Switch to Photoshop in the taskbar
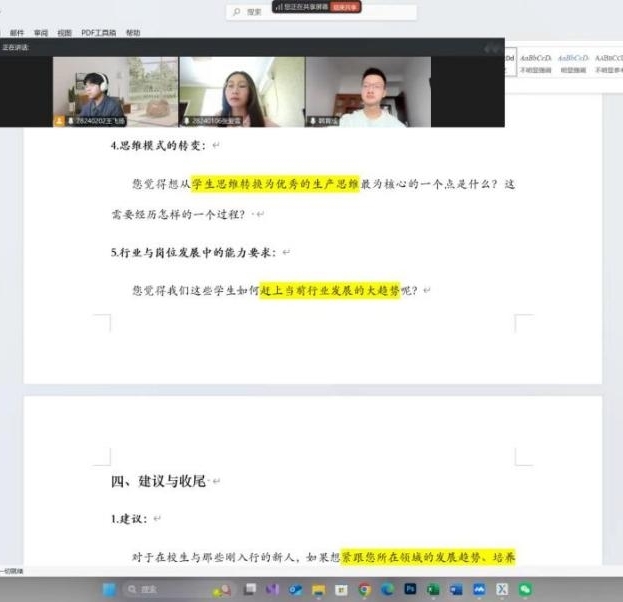Viewport: 623px width, 602px height. 410,590
